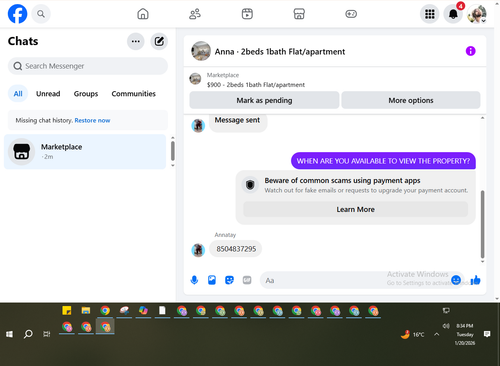Click the Search Messenger field
Screen dimensions: 500x366
coord(88,66)
